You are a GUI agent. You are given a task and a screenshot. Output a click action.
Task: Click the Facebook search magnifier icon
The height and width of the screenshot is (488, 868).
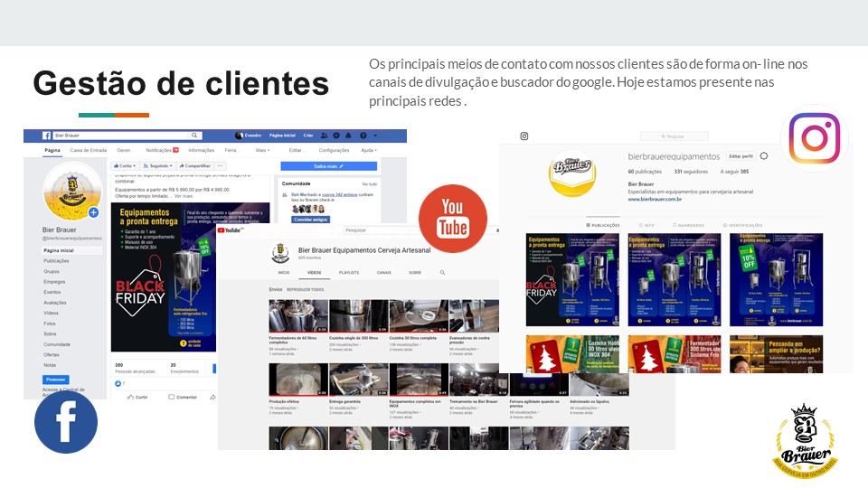coord(194,135)
